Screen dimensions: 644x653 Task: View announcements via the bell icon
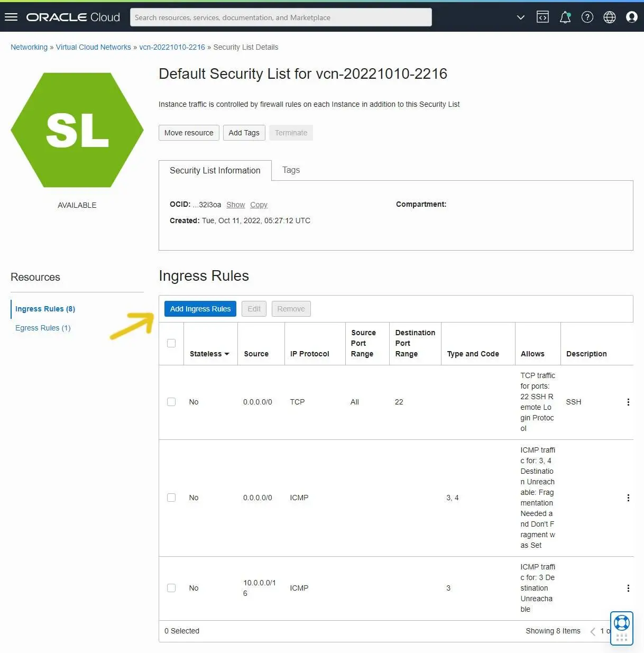point(565,17)
